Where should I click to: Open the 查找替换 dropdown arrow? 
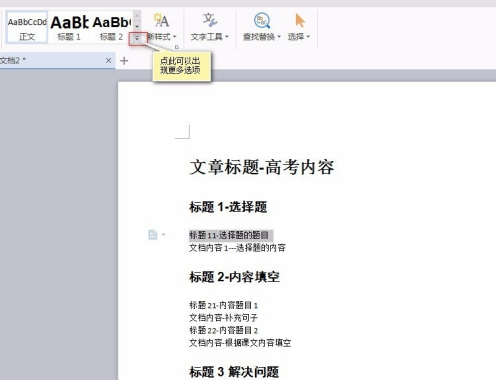(x=279, y=37)
